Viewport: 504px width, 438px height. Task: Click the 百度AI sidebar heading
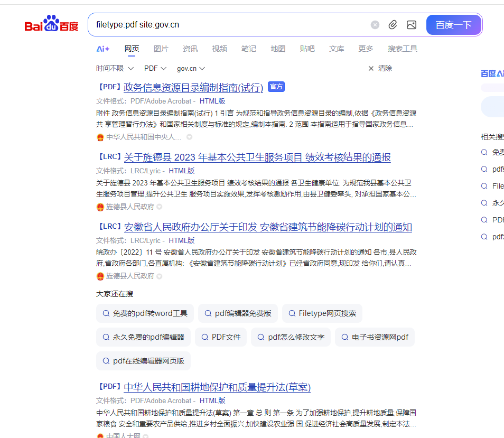coord(492,74)
